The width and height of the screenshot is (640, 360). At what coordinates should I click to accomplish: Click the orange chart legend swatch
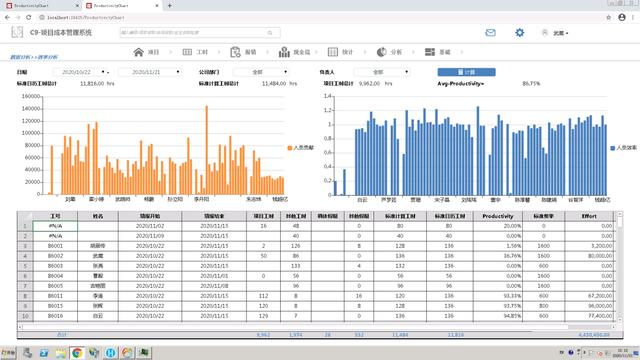[290, 148]
